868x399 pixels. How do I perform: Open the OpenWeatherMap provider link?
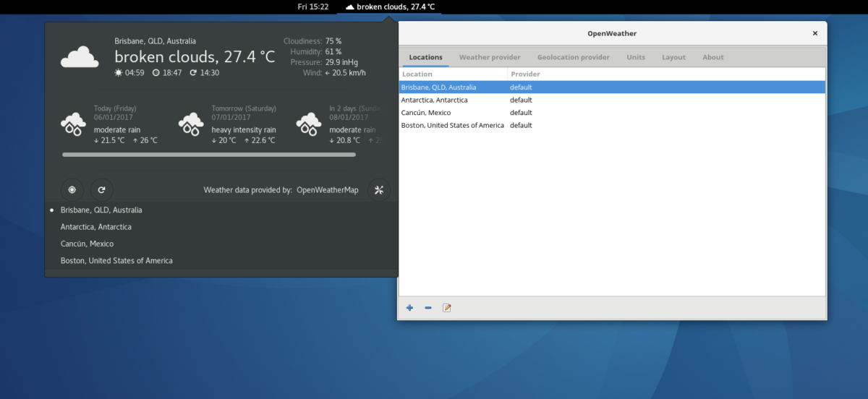pyautogui.click(x=328, y=190)
